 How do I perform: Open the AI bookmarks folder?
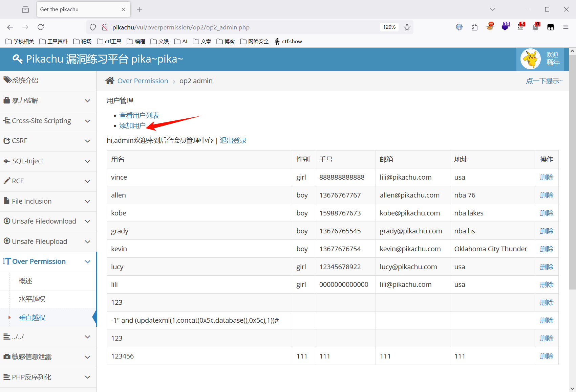point(181,41)
